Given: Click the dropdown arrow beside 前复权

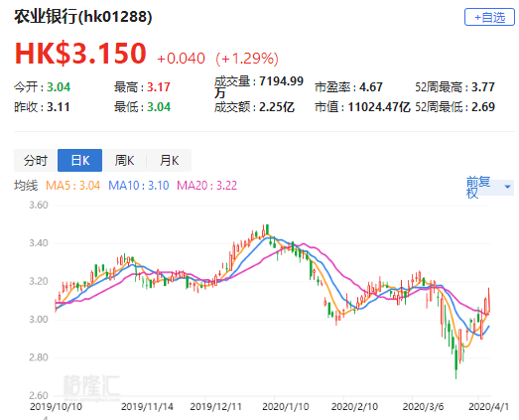Looking at the screenshot, I should pyautogui.click(x=507, y=187).
